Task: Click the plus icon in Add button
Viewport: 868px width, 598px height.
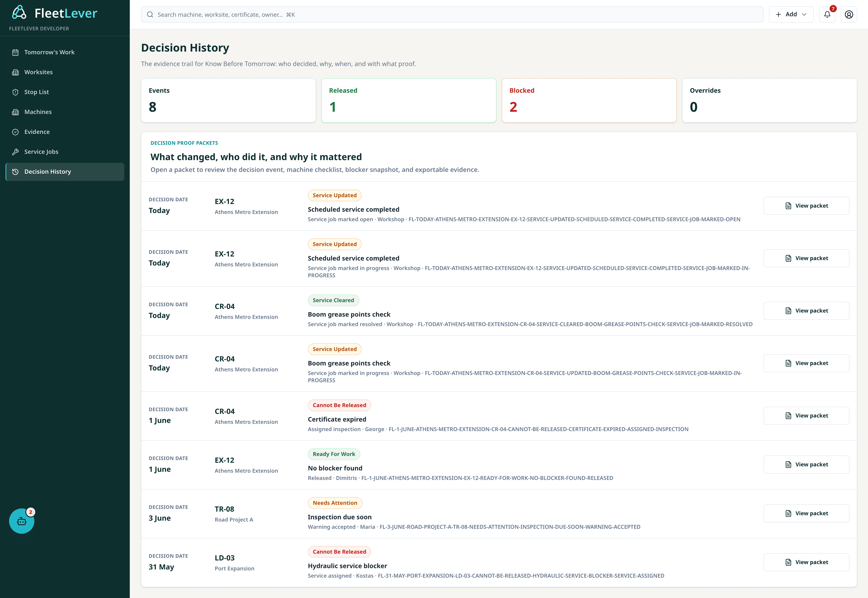Action: [778, 14]
